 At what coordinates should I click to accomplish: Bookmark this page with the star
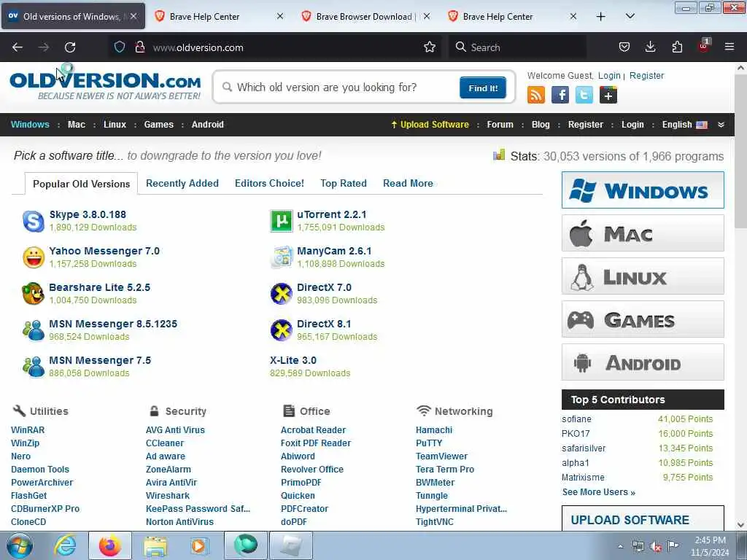click(x=430, y=47)
